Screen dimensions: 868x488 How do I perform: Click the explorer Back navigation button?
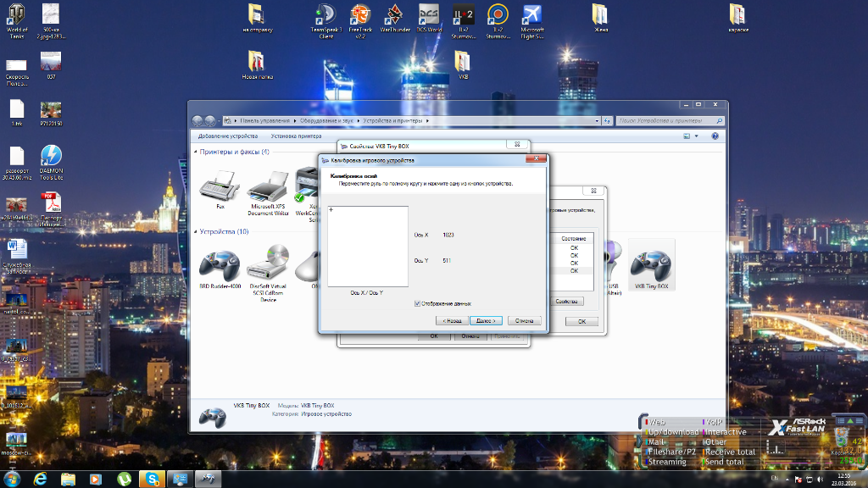[197, 120]
